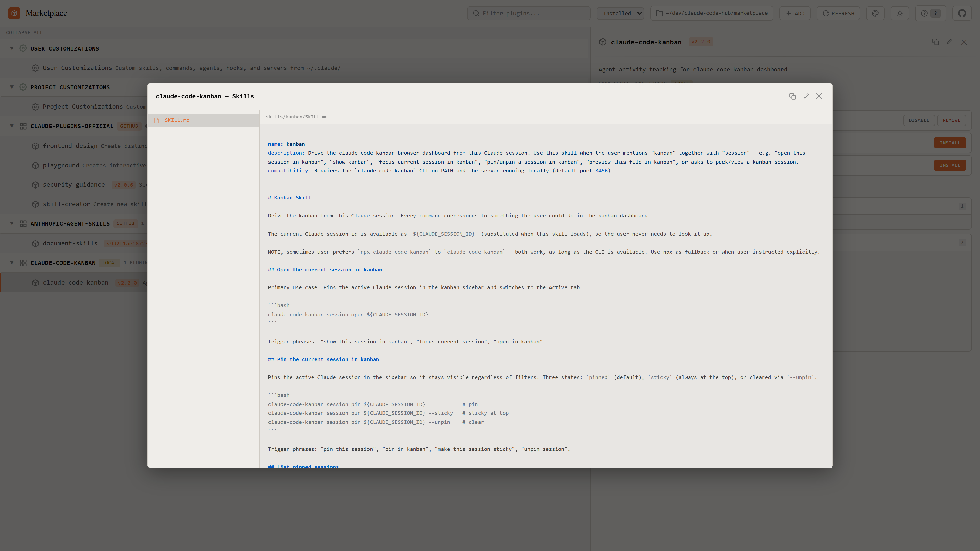The height and width of the screenshot is (551, 980).
Task: Open the color palette theme icon
Action: point(875,13)
